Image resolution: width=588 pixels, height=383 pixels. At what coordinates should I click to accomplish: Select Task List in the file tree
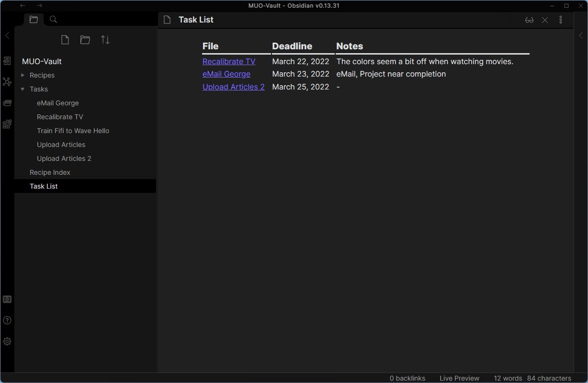[85, 186]
